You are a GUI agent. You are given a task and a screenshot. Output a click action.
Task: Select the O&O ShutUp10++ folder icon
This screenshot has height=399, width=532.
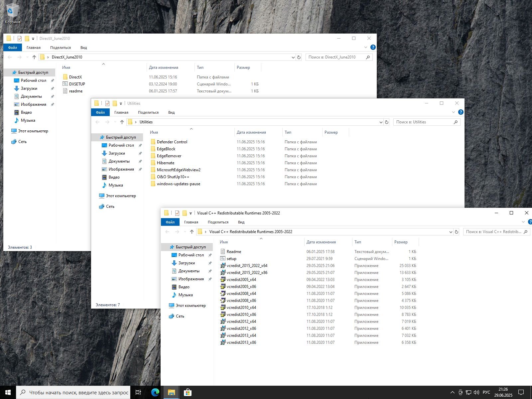(153, 177)
